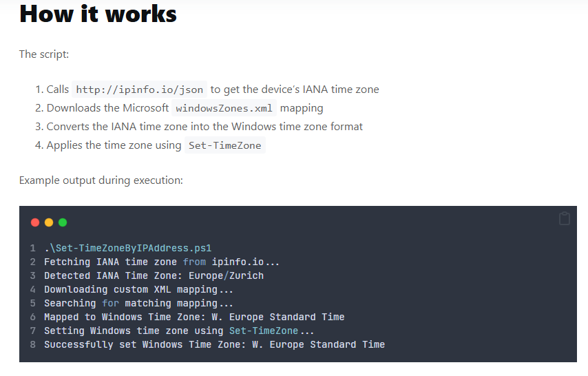Click the "How it works" heading
588x376 pixels.
98,14
